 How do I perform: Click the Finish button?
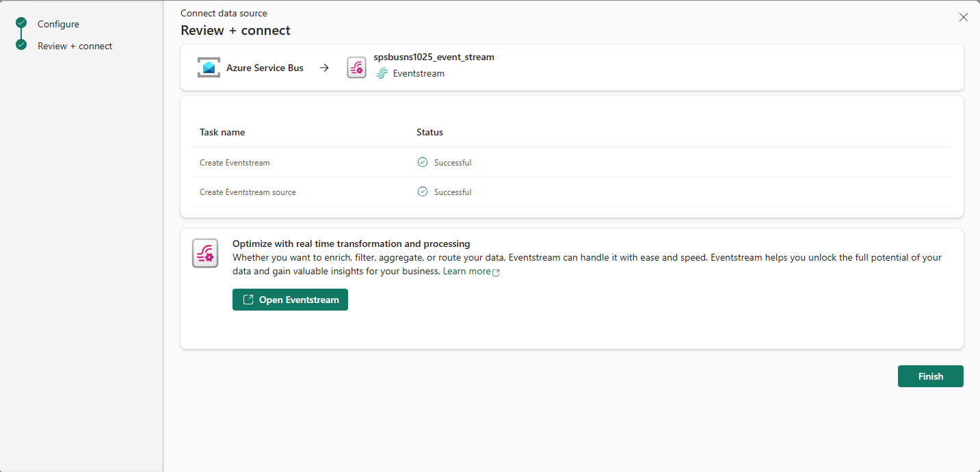pyautogui.click(x=930, y=376)
